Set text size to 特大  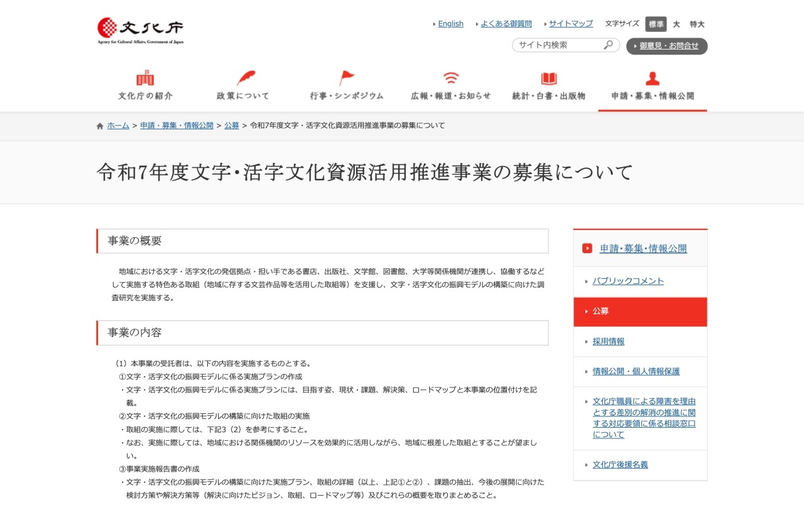[x=697, y=24]
